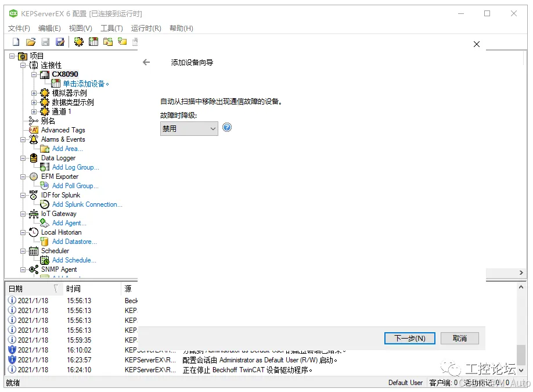
Task: Open the 运行时(R) menu
Action: click(x=146, y=28)
